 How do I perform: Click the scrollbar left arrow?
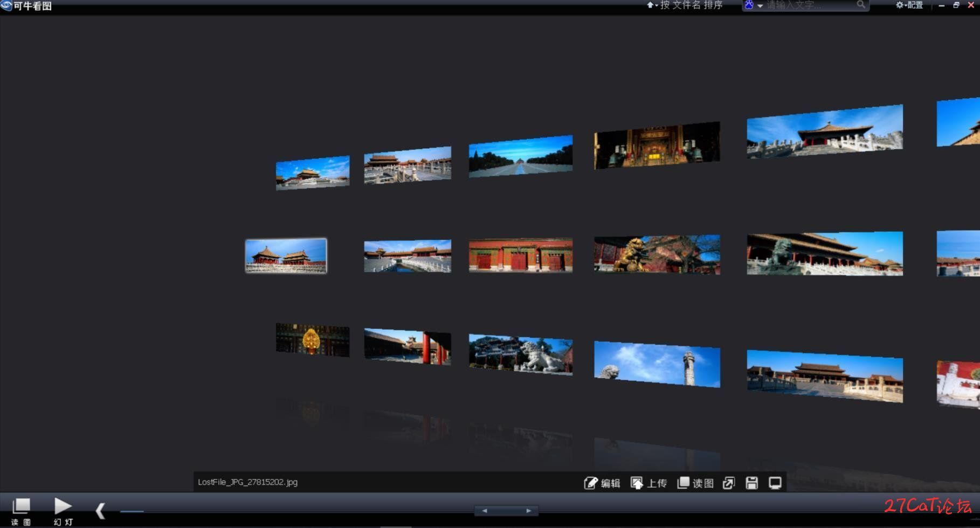pyautogui.click(x=484, y=511)
